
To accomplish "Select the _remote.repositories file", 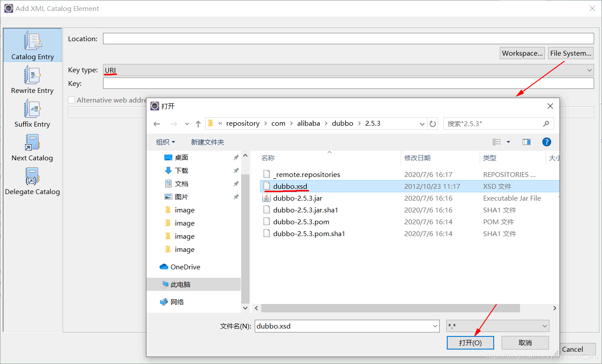I will pyautogui.click(x=306, y=174).
